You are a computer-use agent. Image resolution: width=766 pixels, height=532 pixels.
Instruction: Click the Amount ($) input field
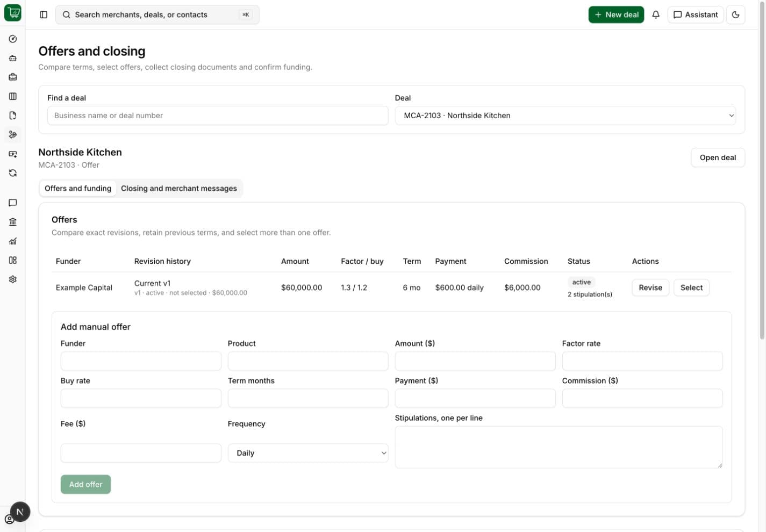[475, 361]
